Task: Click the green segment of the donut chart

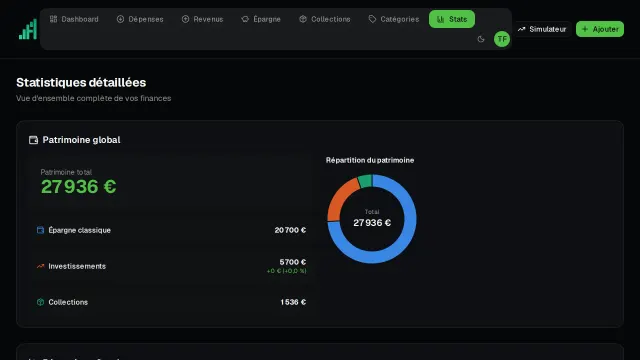Action: (365, 181)
